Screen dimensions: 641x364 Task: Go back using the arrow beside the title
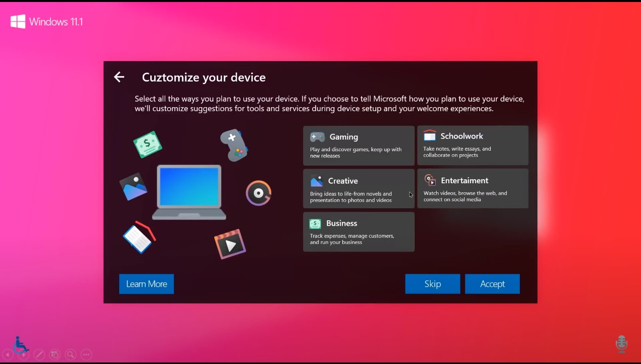pyautogui.click(x=119, y=77)
